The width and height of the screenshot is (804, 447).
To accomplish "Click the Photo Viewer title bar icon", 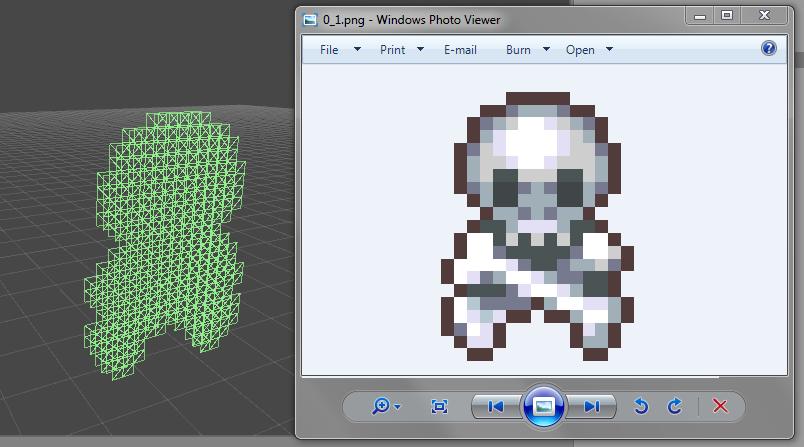I will pos(310,20).
